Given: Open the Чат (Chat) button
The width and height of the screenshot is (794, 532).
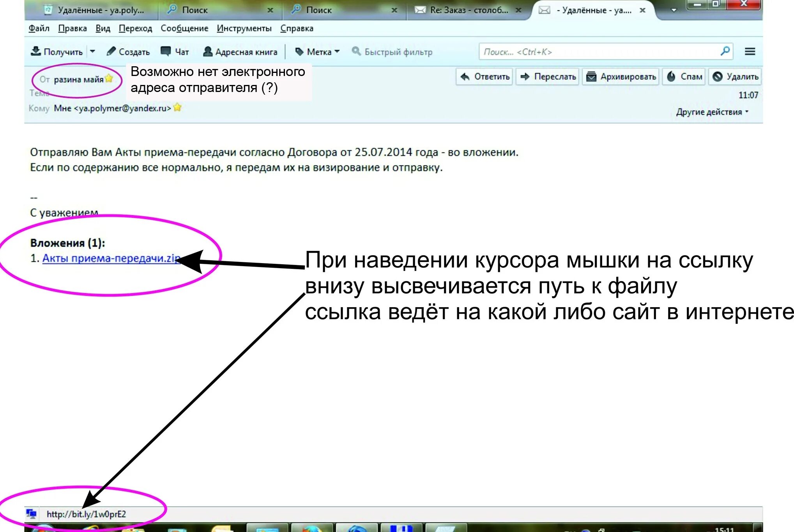Looking at the screenshot, I should click(175, 52).
